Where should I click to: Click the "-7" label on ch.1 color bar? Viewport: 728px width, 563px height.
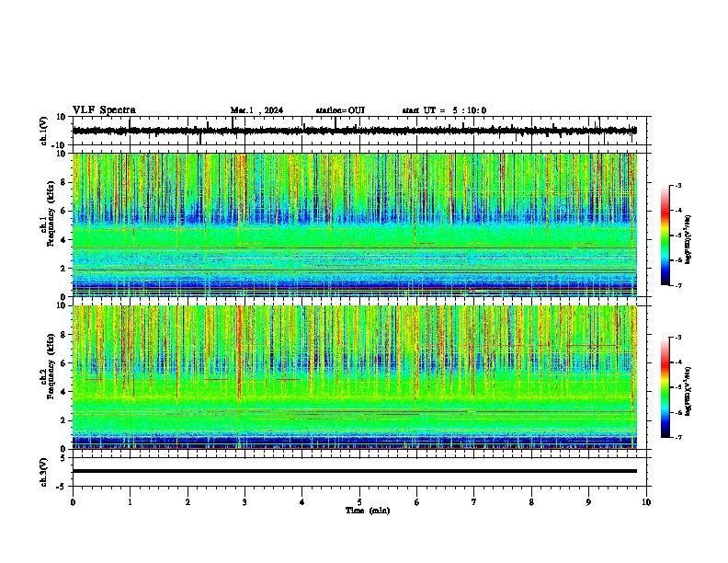click(x=678, y=285)
